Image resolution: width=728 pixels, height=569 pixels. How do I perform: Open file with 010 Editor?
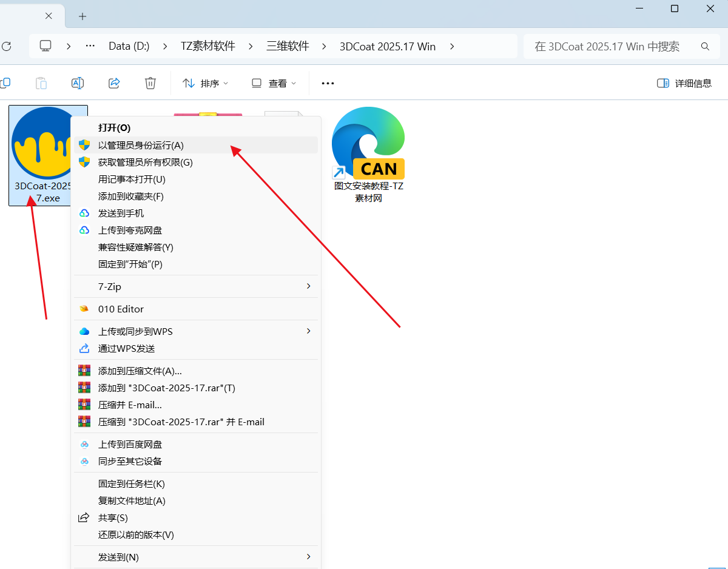tap(196, 309)
